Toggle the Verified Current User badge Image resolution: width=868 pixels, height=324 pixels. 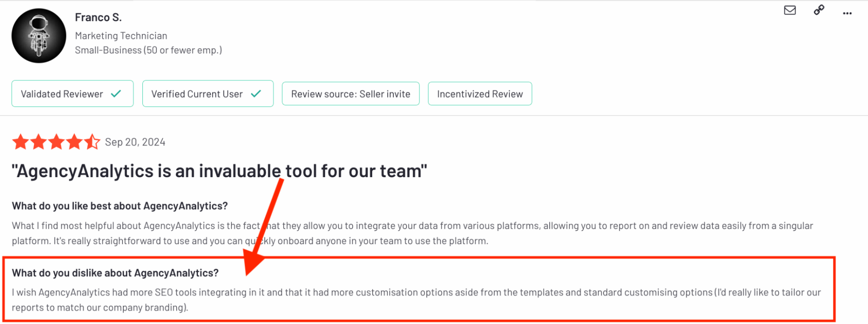[208, 93]
